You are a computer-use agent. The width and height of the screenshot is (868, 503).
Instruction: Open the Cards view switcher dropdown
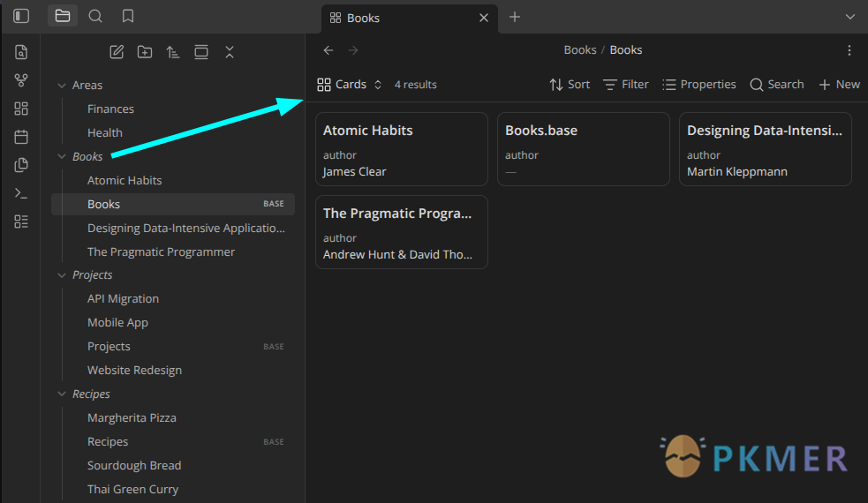click(x=350, y=85)
